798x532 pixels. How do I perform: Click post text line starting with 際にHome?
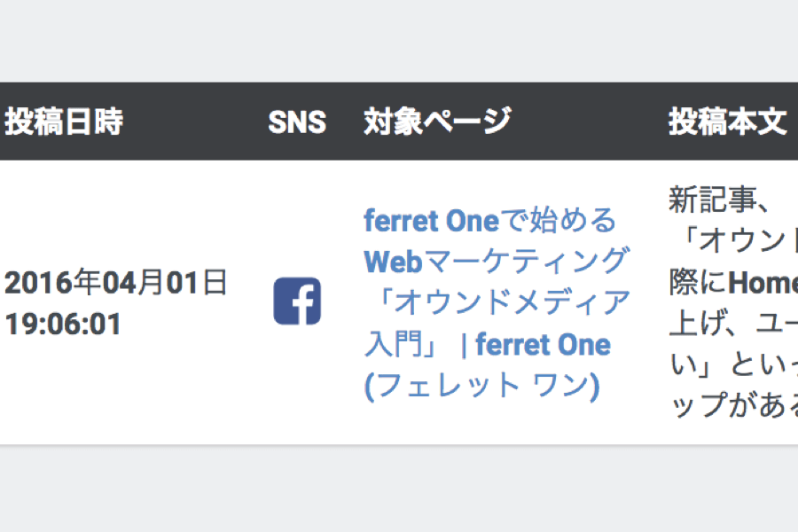coord(733,282)
